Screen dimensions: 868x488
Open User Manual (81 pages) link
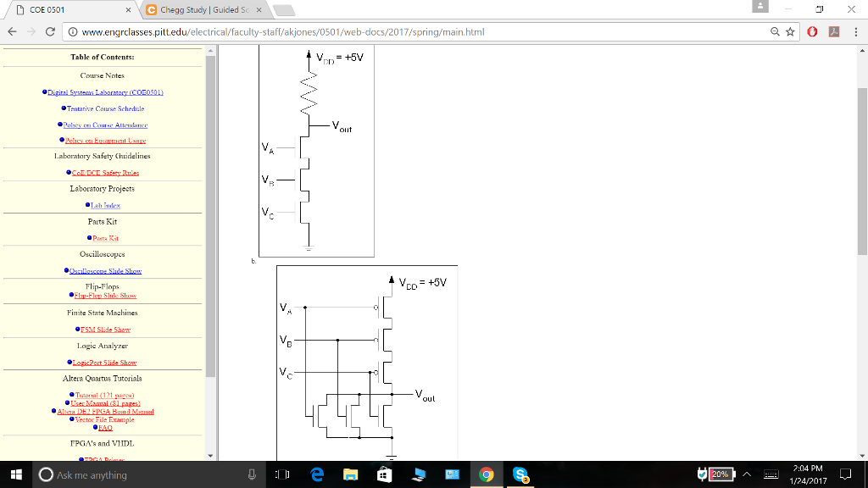pyautogui.click(x=105, y=403)
